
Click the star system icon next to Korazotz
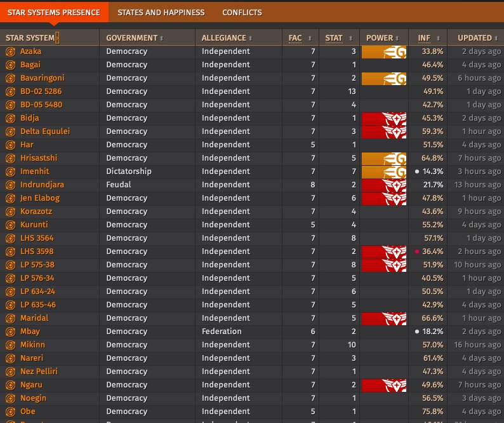click(10, 211)
